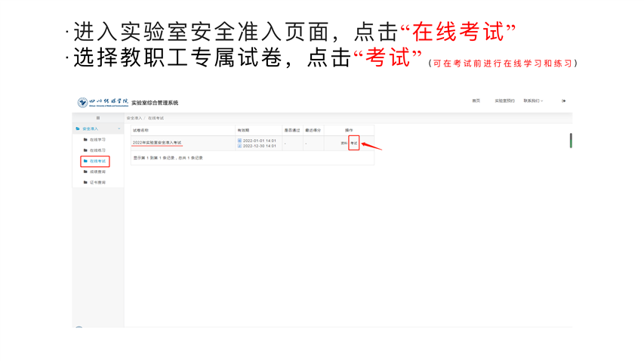
Task: Click the start-date calendar icon in 有效期
Action: pyautogui.click(x=239, y=141)
